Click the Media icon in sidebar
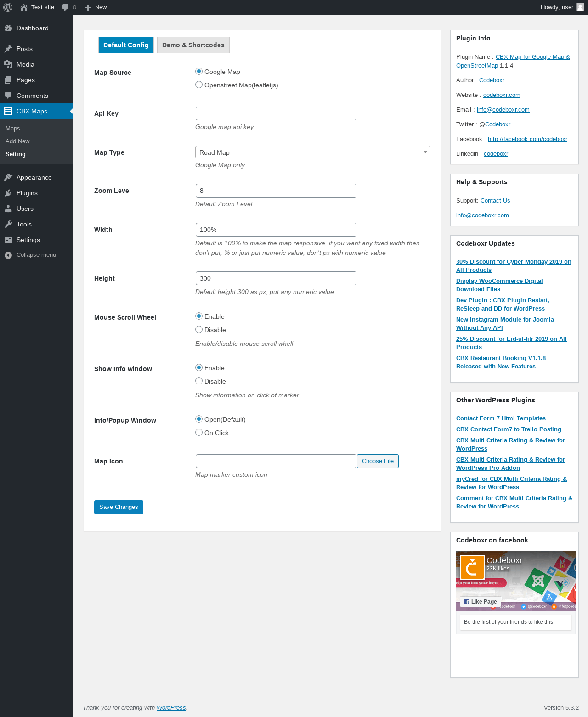588x717 pixels. click(x=8, y=64)
